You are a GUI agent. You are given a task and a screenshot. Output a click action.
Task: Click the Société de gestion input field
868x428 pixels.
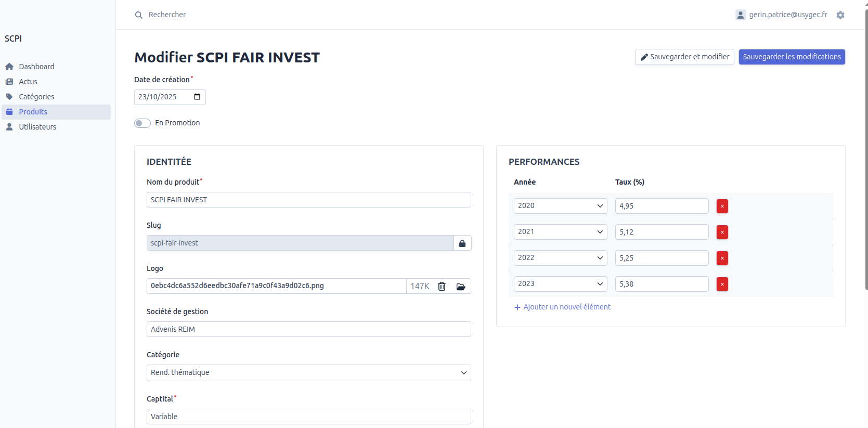coord(308,330)
